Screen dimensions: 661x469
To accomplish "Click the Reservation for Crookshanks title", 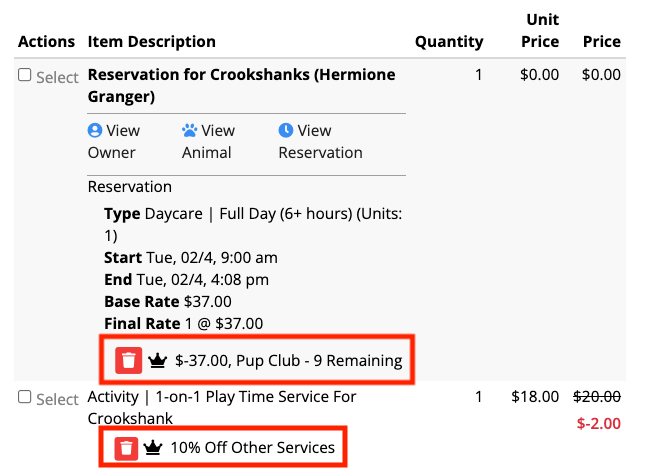I will (242, 86).
